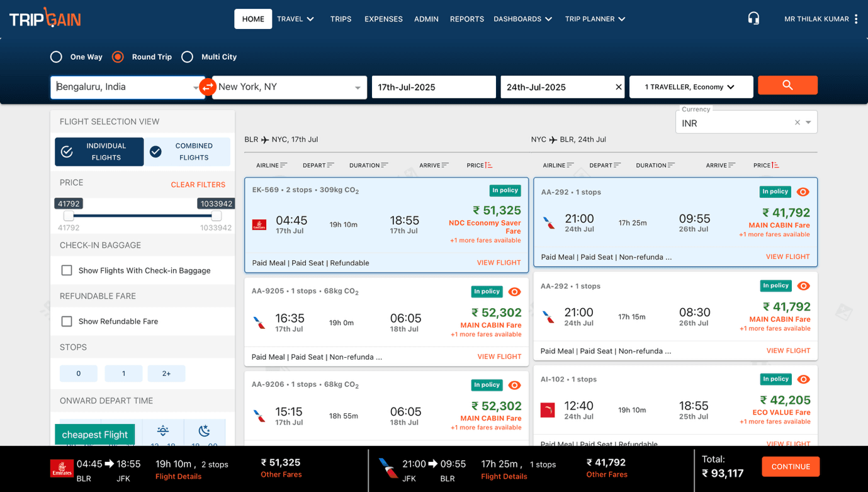Sort onward flights by Arrive time
This screenshot has width=868, height=492.
tap(434, 165)
